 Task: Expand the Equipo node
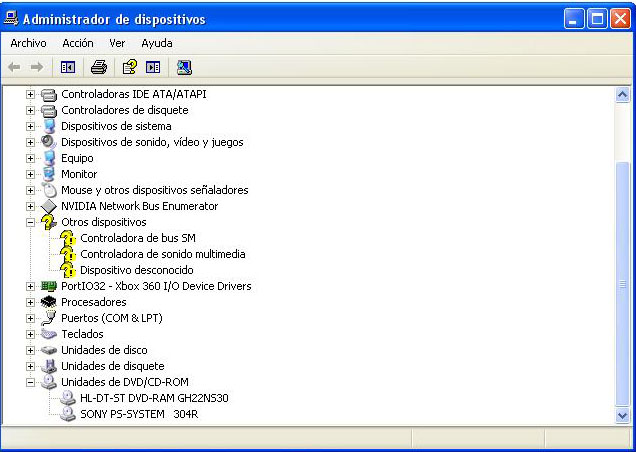pyautogui.click(x=30, y=158)
